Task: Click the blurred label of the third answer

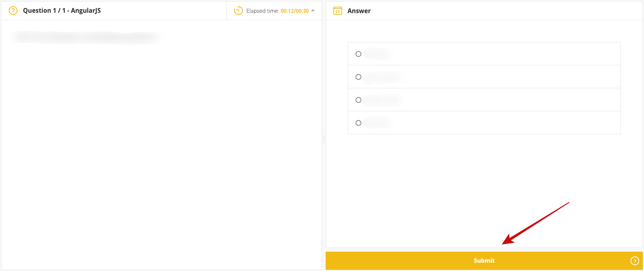Action: pyautogui.click(x=383, y=100)
